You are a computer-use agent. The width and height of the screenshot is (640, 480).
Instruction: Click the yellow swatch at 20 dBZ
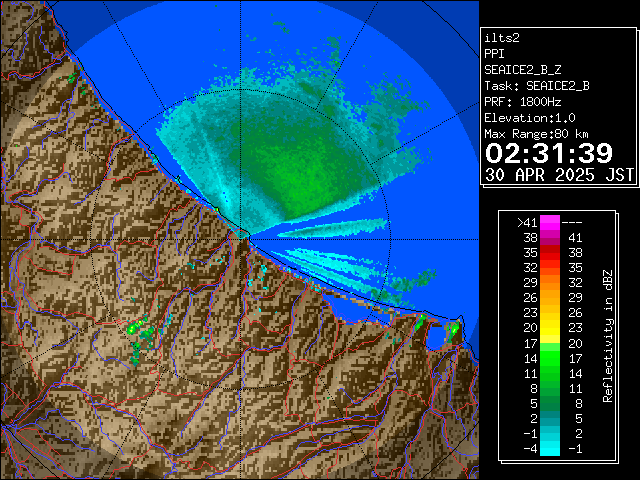pyautogui.click(x=550, y=328)
